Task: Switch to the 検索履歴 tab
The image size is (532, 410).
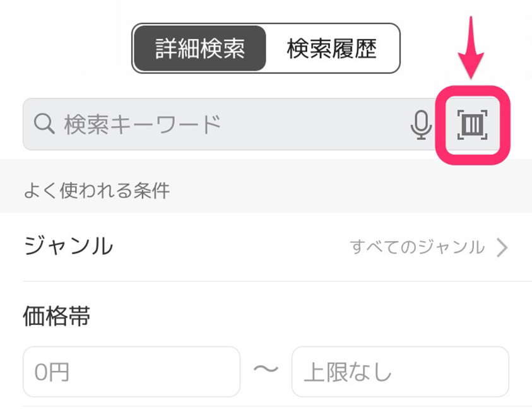Action: point(331,49)
